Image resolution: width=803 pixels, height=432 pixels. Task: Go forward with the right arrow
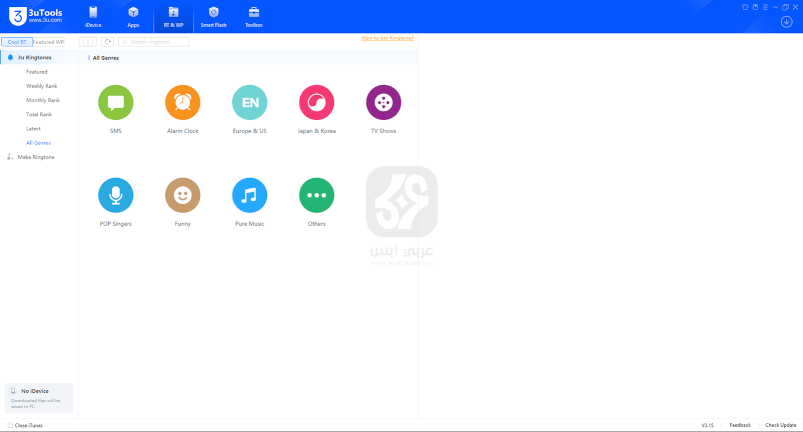92,42
